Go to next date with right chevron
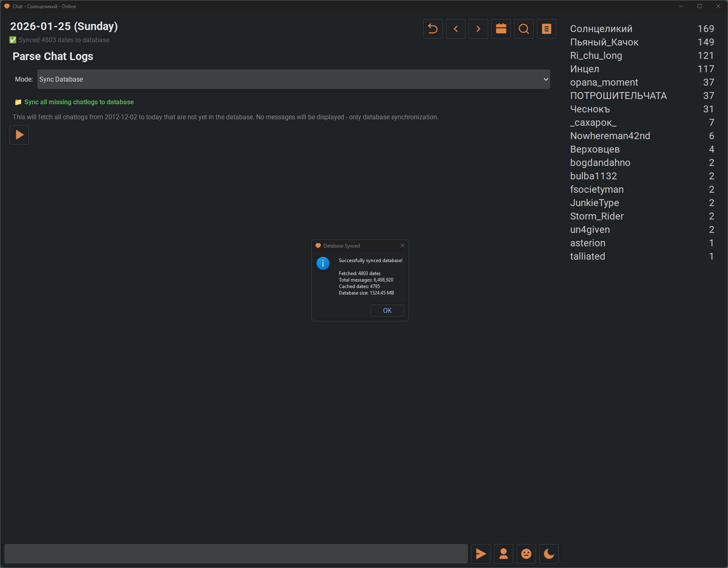 478,29
